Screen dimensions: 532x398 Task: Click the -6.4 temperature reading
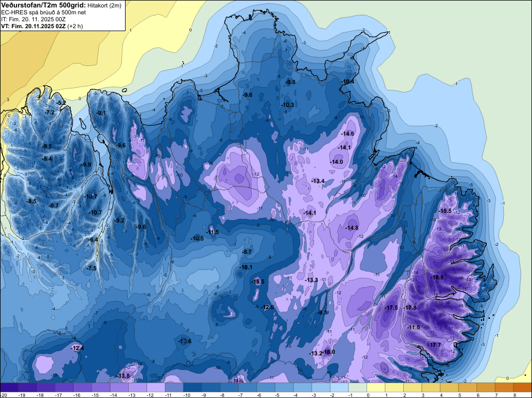coord(93,239)
